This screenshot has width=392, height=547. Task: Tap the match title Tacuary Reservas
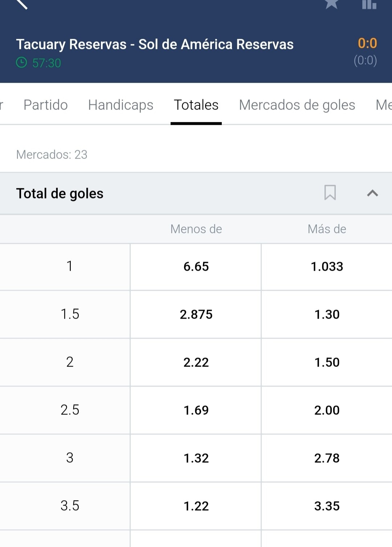[x=71, y=44]
